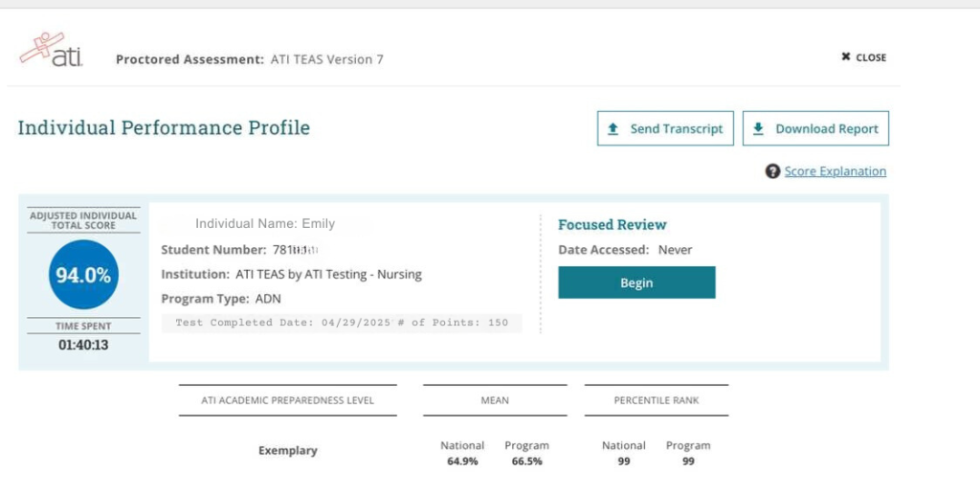Click the Focused Review heading

click(x=612, y=224)
